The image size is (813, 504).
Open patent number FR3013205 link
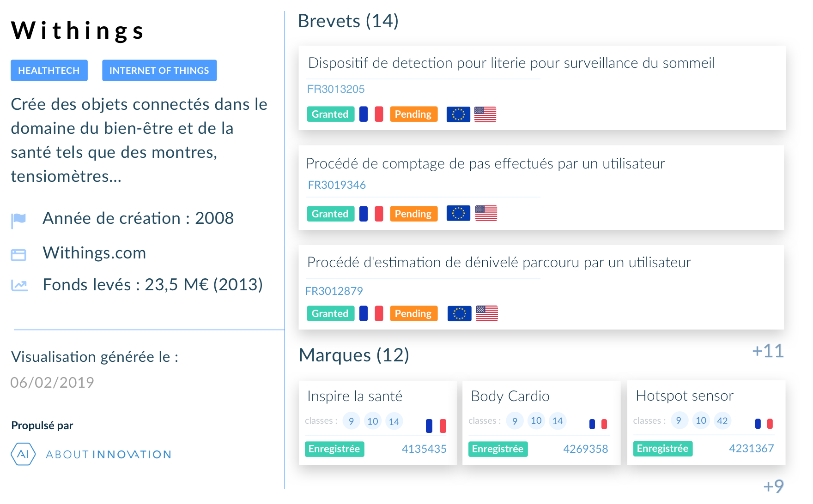(336, 89)
